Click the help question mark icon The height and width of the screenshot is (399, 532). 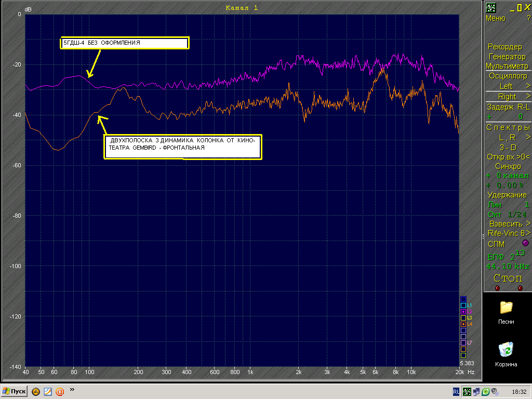point(528,18)
